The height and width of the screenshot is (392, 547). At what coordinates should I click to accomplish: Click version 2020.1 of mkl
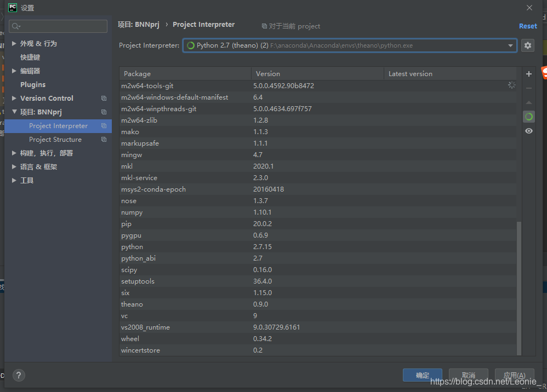pos(264,166)
